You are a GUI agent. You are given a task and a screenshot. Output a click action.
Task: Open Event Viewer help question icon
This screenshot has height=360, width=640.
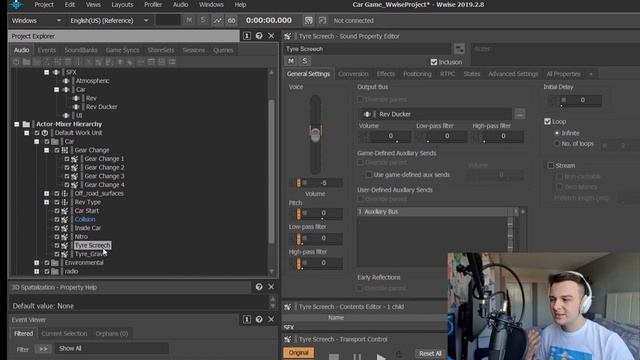coord(259,320)
